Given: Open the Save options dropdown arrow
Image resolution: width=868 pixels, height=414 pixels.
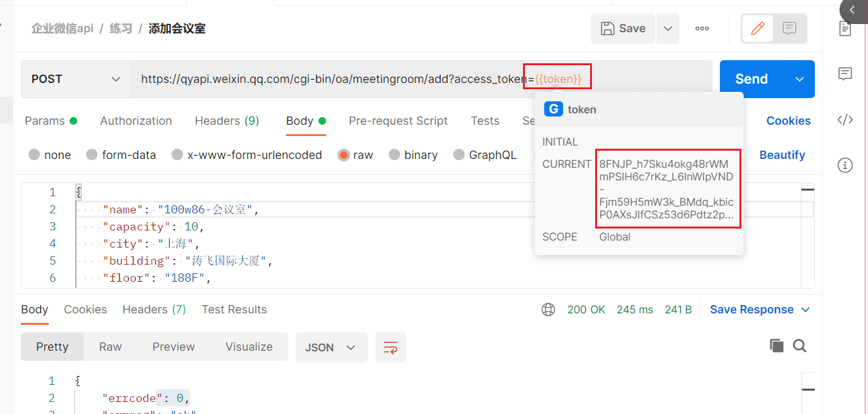Looking at the screenshot, I should (x=668, y=28).
